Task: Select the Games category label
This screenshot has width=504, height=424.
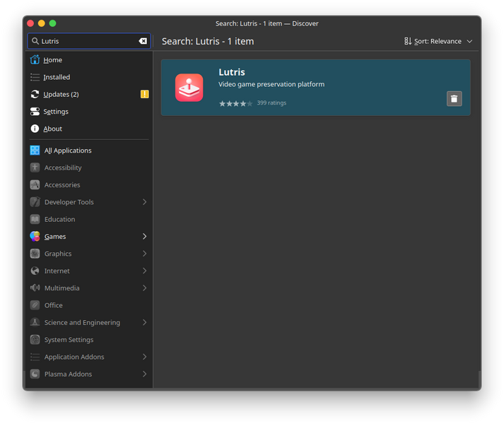Action: point(55,236)
